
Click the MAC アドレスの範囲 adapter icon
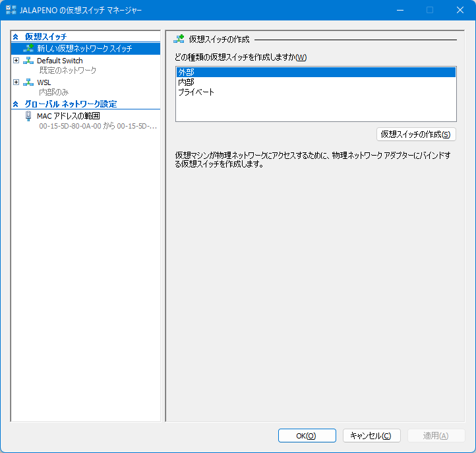click(28, 116)
